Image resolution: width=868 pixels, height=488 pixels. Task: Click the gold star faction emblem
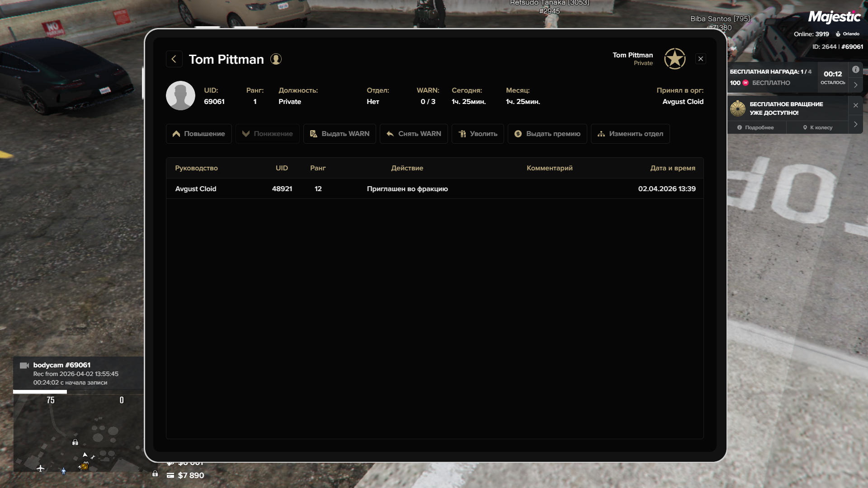pyautogui.click(x=675, y=59)
